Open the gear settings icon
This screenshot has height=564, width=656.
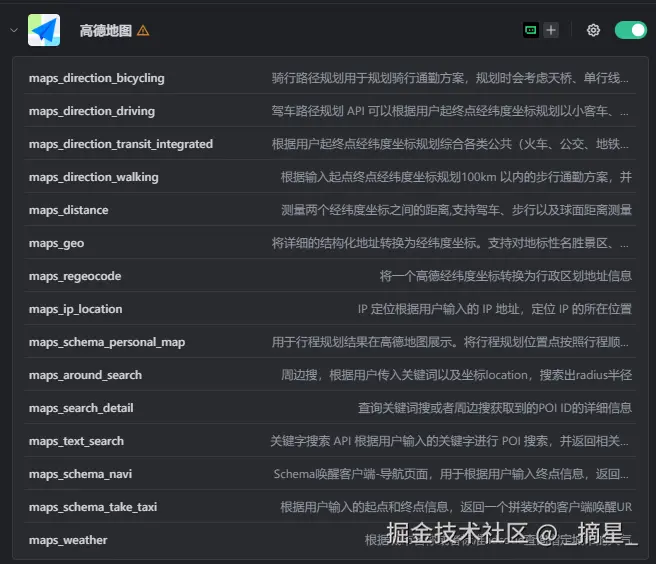pyautogui.click(x=593, y=30)
